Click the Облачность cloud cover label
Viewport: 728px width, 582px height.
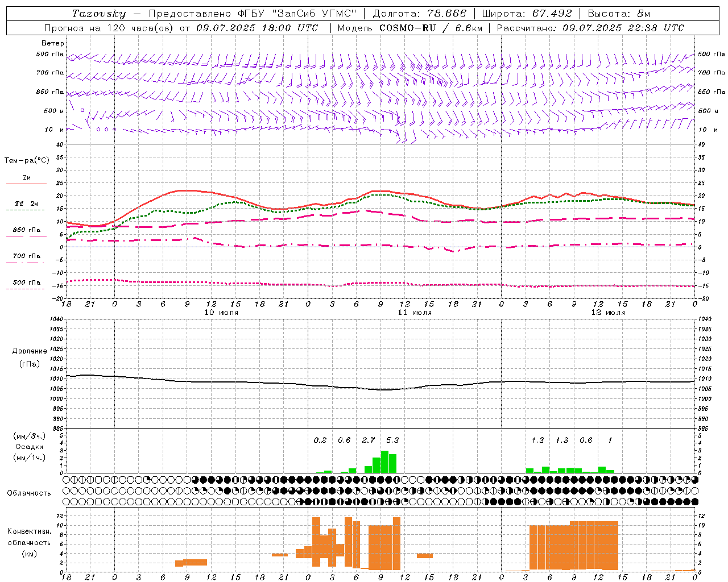(x=29, y=493)
